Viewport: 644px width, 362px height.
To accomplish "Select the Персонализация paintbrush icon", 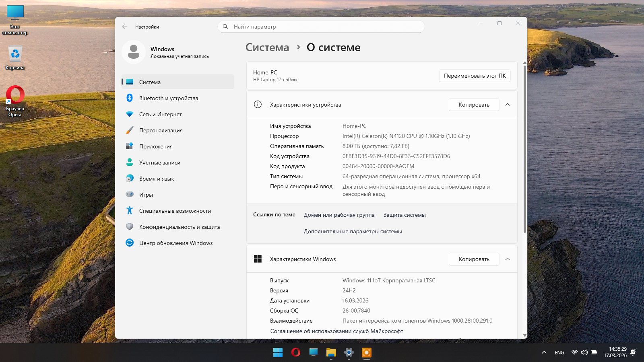I will point(130,130).
